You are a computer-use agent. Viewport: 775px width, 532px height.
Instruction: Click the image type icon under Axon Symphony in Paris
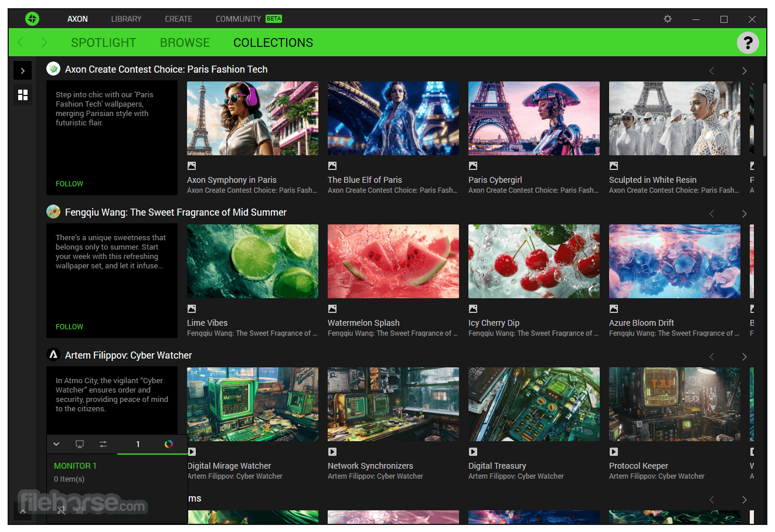(x=192, y=166)
